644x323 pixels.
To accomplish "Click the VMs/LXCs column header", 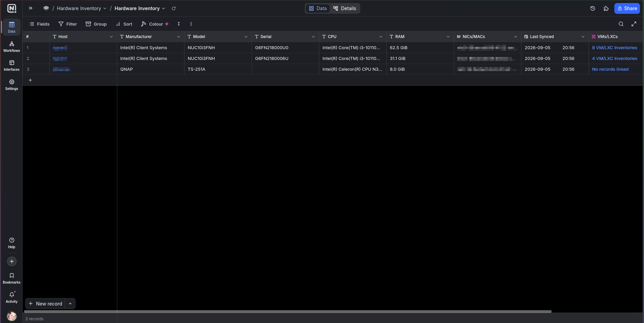I will coord(615,37).
